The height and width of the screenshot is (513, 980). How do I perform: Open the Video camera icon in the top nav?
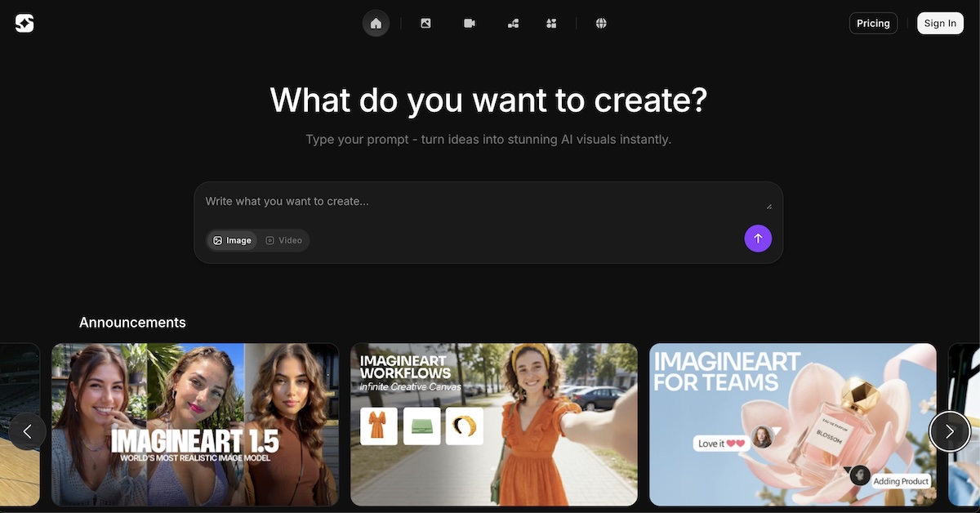(x=470, y=24)
